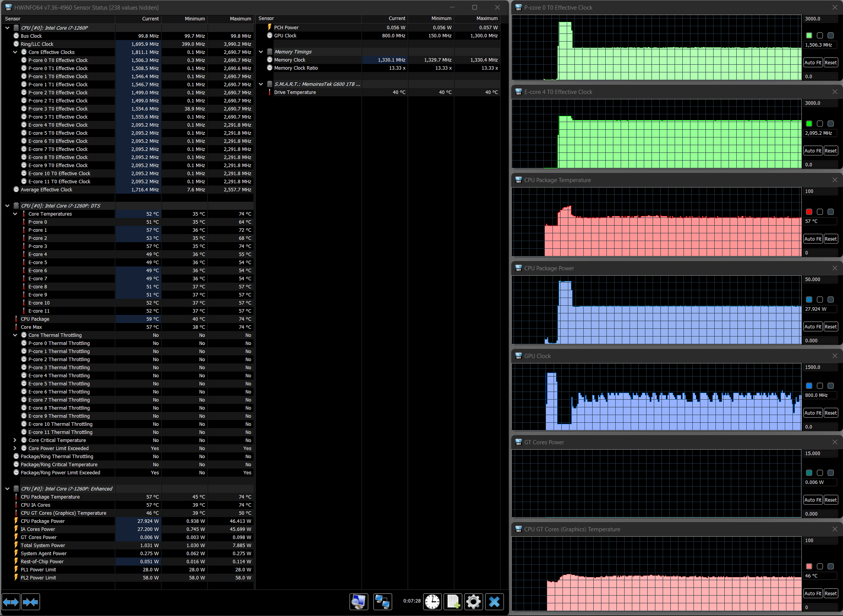Click the blue X close sensors icon
The height and width of the screenshot is (616, 843).
pyautogui.click(x=494, y=602)
